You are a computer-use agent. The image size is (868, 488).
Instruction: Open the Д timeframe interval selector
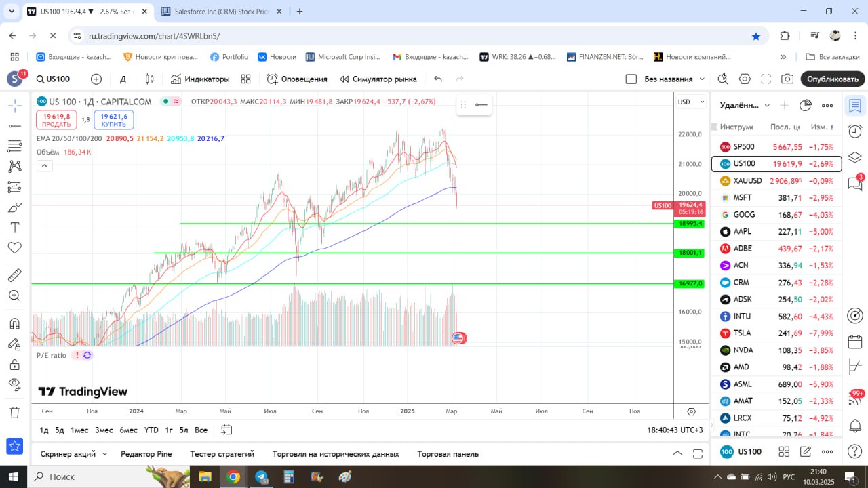[x=123, y=79]
